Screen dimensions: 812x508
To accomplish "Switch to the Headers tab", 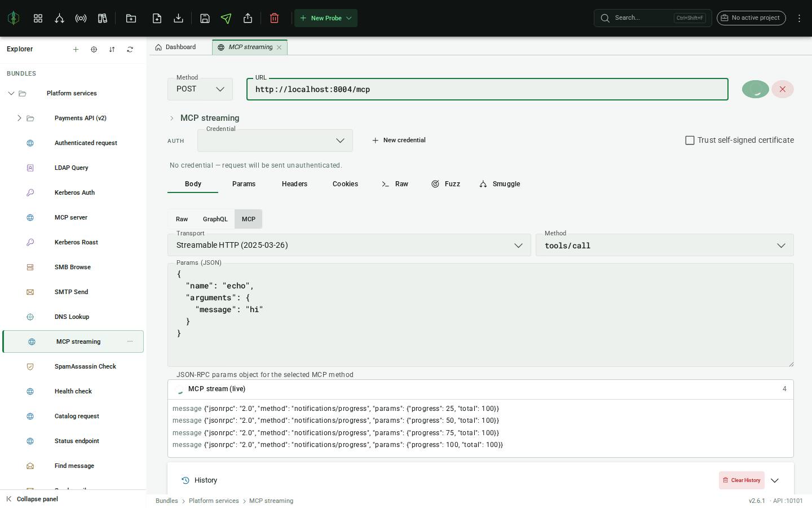I will [294, 184].
